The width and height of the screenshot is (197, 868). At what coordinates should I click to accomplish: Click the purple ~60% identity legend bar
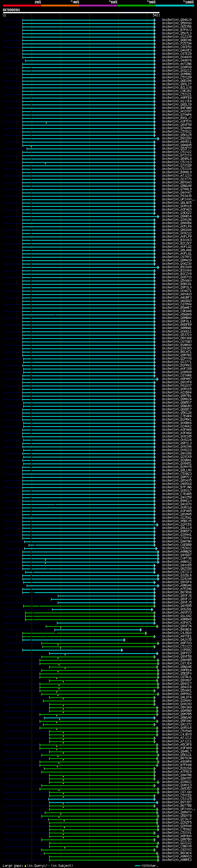pyautogui.click(x=99, y=6)
